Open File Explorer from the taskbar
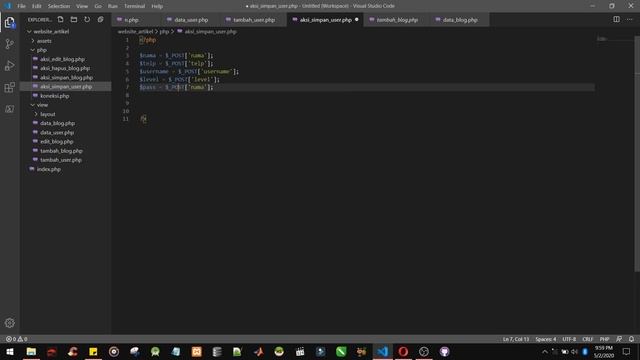640x360 pixels. click(x=31, y=351)
